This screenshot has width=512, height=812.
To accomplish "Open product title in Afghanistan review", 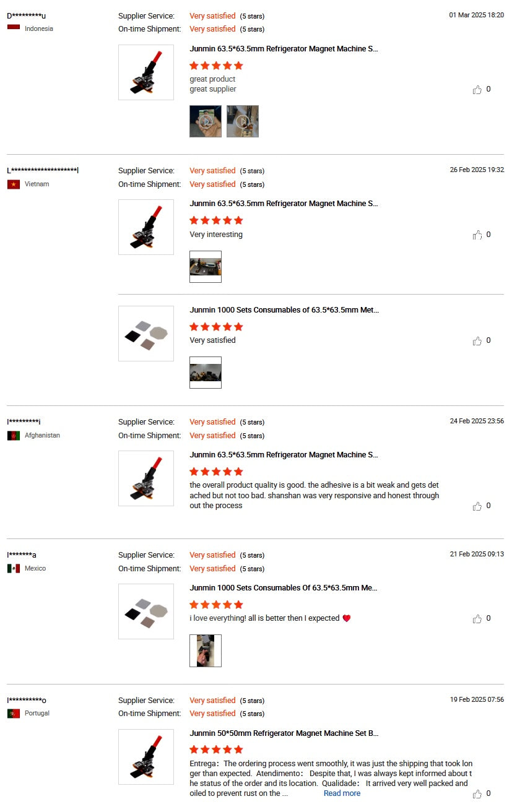I will tap(284, 455).
